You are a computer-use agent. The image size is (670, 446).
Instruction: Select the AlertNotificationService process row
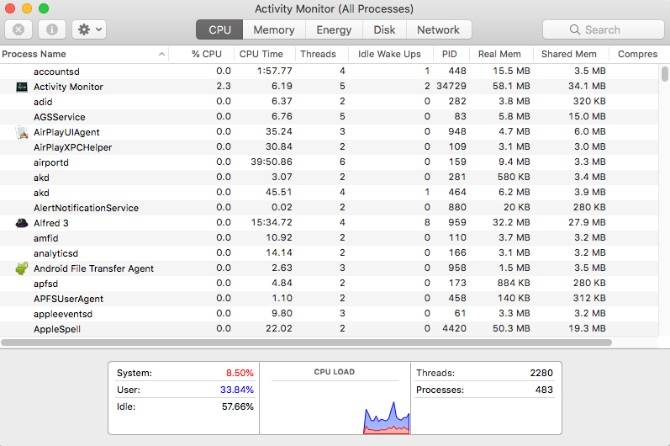click(329, 208)
